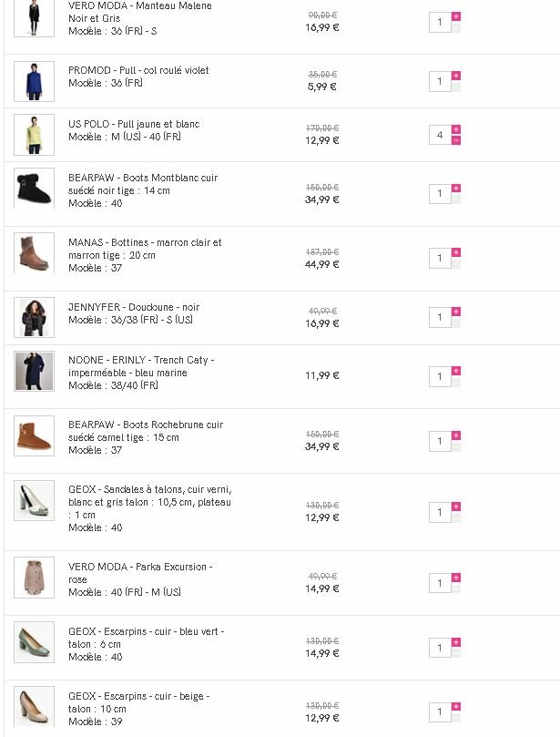Open PROMOD violet pull thumbnail
The height and width of the screenshot is (737, 560).
[x=34, y=81]
